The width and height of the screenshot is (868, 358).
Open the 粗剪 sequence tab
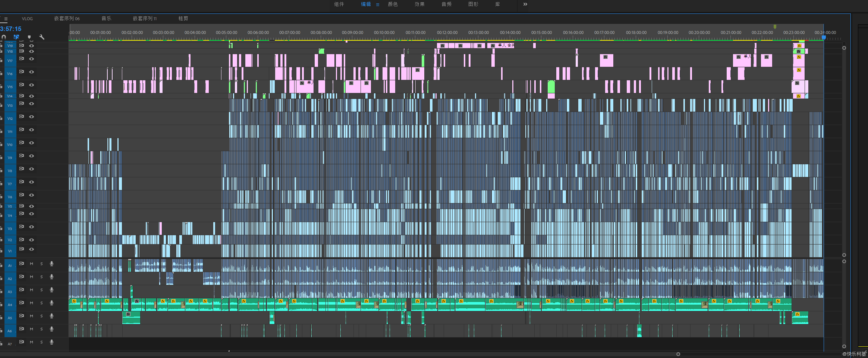[183, 18]
